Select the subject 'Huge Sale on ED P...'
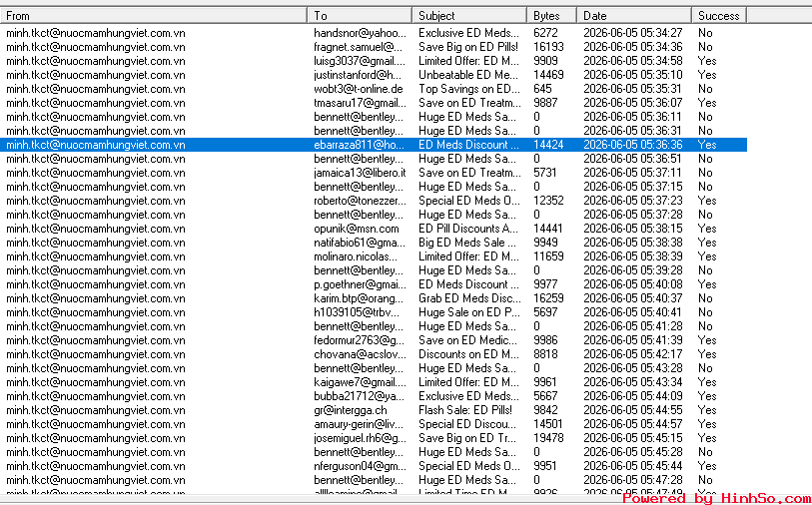 [x=469, y=312]
